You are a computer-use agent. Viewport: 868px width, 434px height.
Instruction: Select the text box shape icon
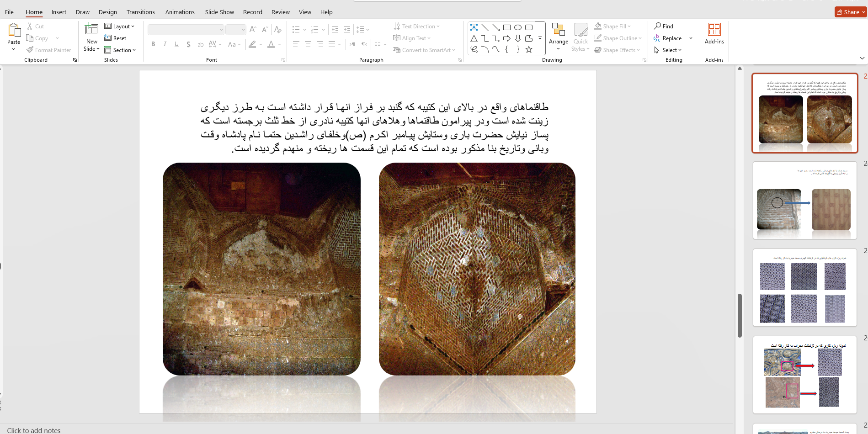(474, 27)
